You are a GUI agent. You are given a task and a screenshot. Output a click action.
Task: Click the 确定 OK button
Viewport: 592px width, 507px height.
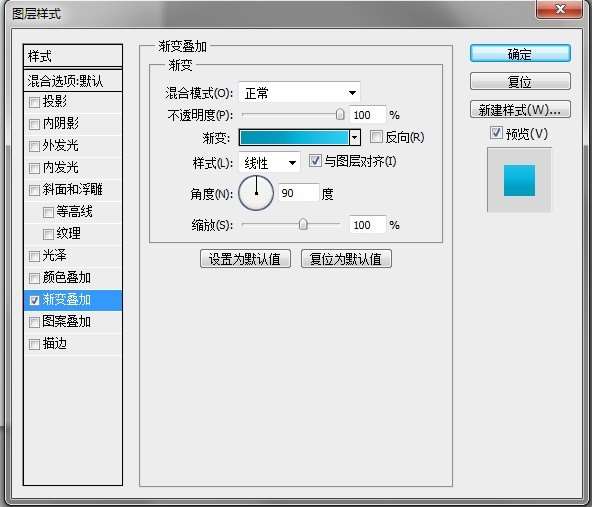click(x=520, y=54)
